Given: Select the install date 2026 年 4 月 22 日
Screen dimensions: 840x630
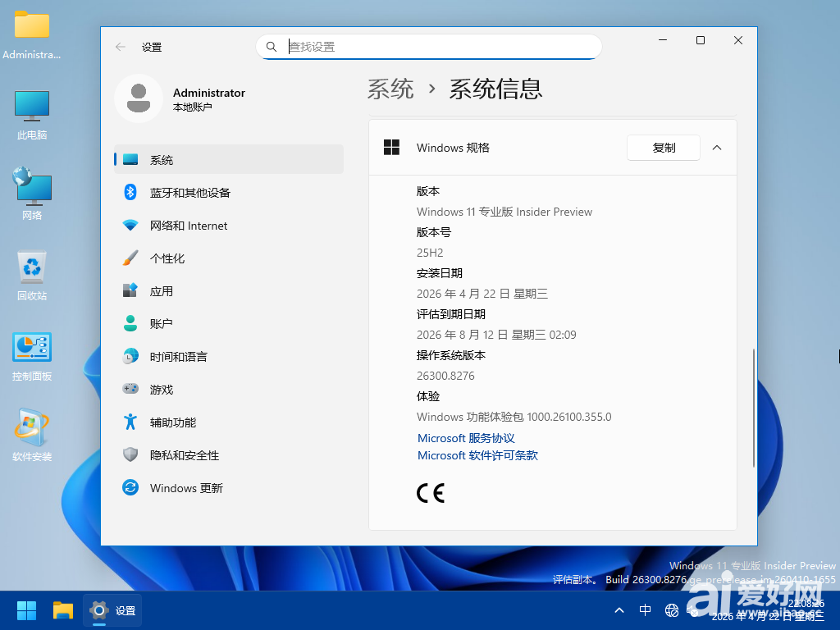Looking at the screenshot, I should (482, 294).
